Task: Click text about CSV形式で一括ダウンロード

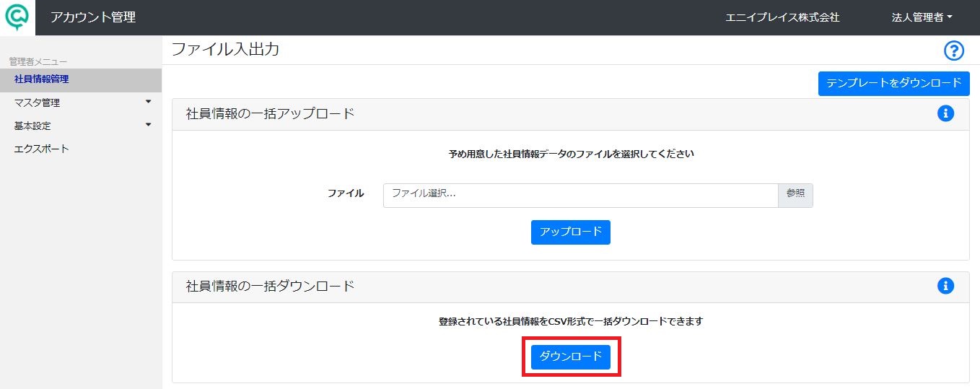Action: pos(571,321)
